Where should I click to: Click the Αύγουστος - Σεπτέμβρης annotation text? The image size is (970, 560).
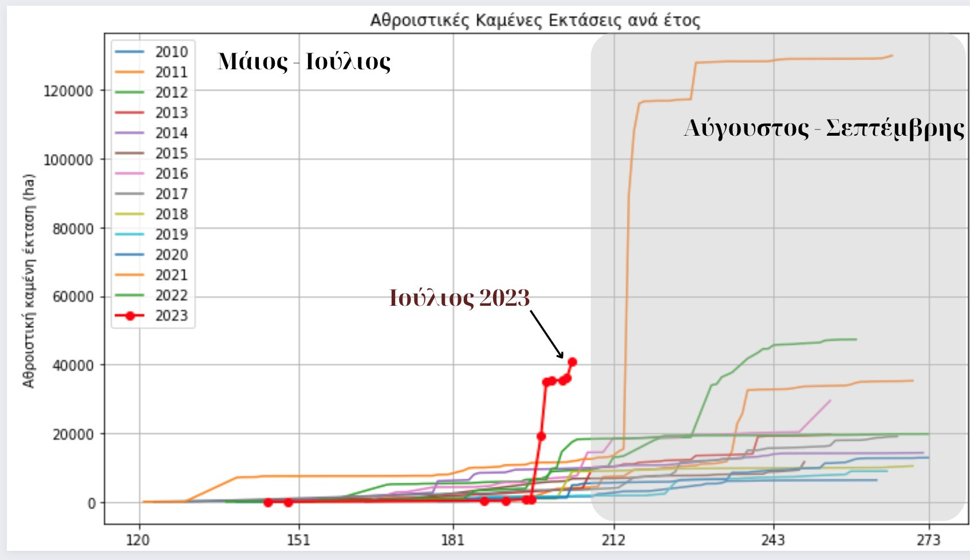824,128
